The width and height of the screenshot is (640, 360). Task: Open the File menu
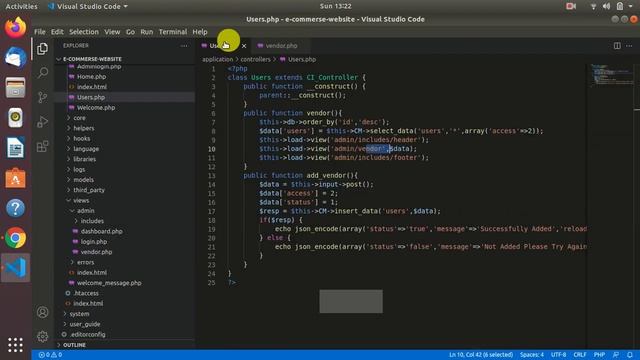pyautogui.click(x=40, y=32)
